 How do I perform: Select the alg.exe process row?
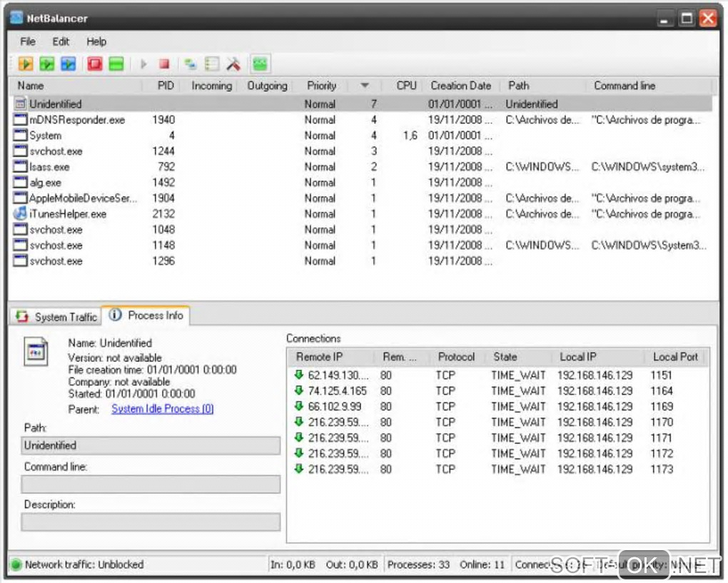(362, 183)
